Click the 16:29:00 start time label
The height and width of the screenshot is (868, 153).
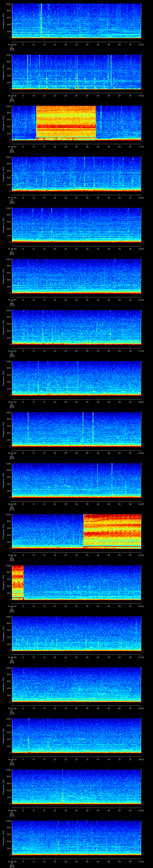tap(12, 810)
